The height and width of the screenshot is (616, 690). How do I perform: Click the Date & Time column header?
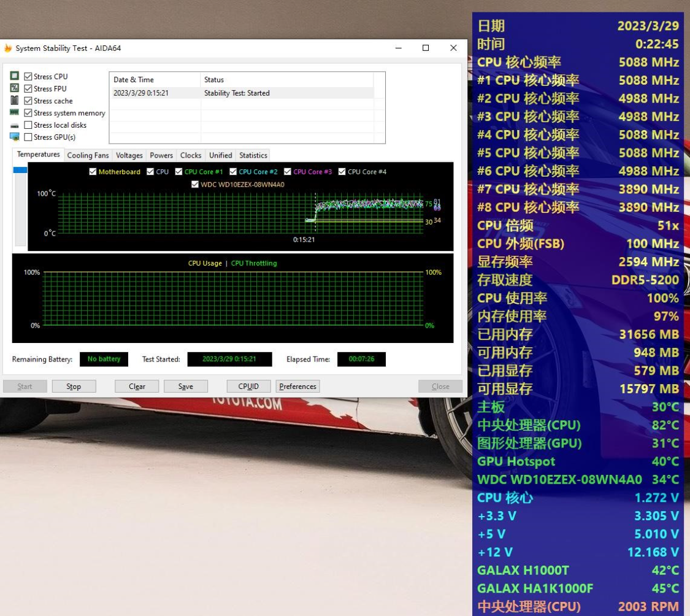tap(155, 80)
